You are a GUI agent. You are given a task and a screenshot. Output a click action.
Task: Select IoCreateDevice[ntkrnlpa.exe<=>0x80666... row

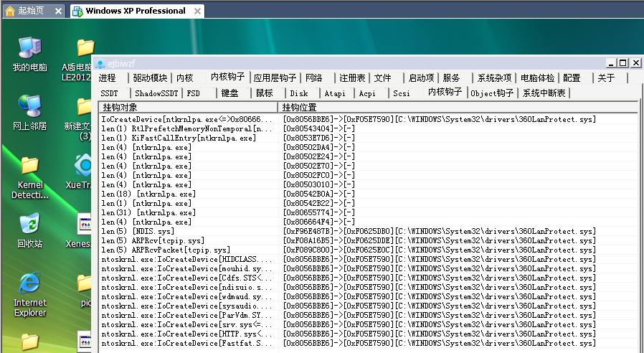369,119
